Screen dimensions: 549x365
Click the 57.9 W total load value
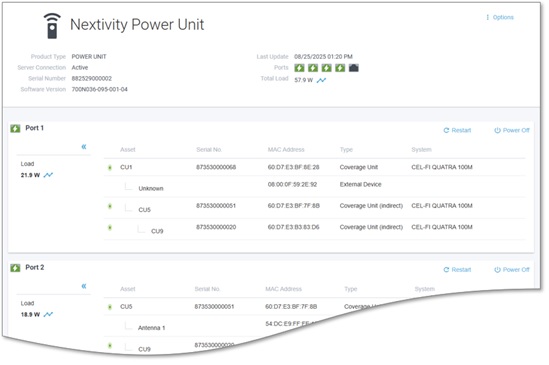pos(304,80)
